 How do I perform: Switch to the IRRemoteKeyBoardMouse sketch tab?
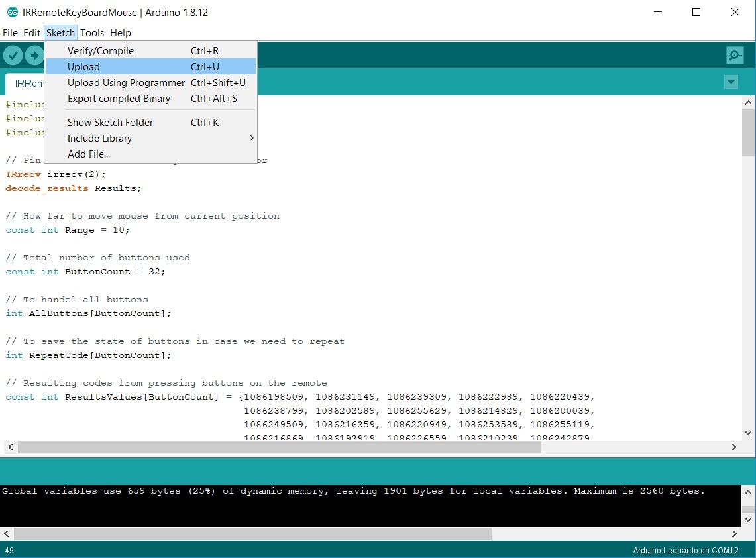click(25, 84)
